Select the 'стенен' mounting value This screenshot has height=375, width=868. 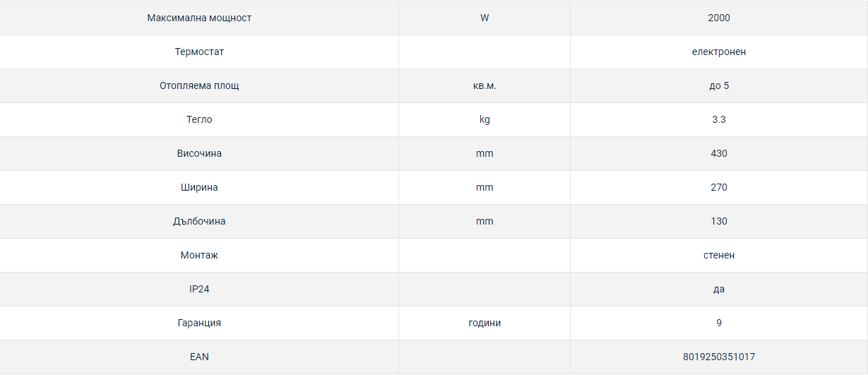(718, 255)
